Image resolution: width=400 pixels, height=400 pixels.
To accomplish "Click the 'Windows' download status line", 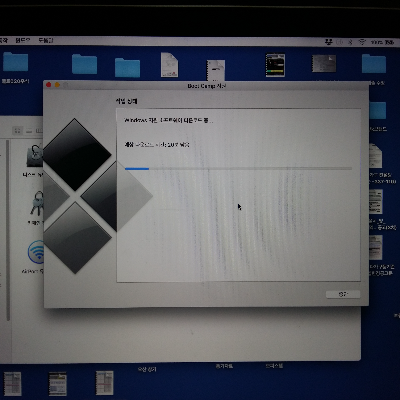I will pos(168,120).
